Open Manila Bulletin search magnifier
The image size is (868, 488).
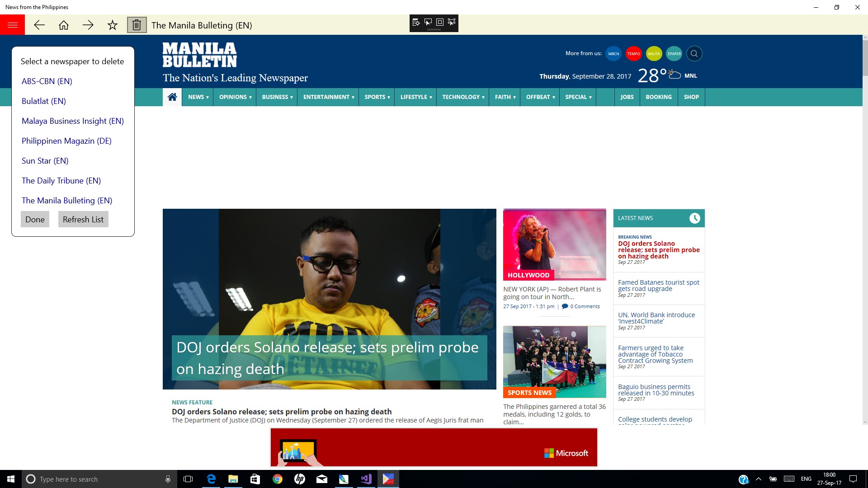pos(694,53)
